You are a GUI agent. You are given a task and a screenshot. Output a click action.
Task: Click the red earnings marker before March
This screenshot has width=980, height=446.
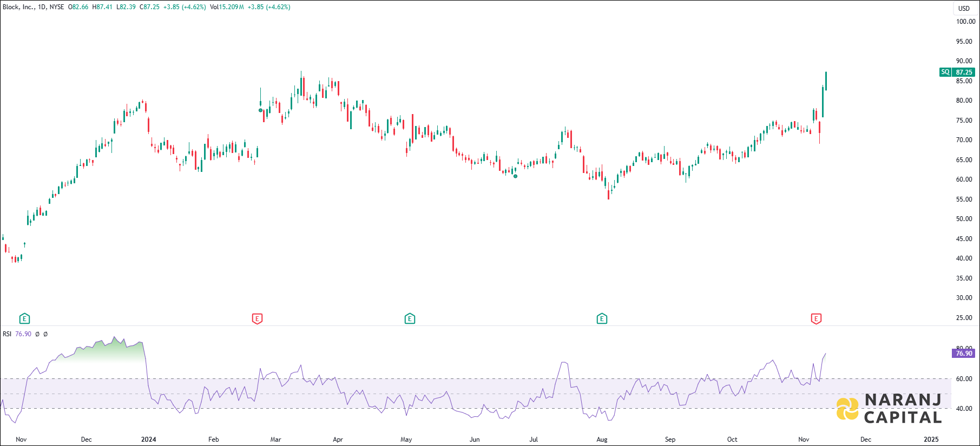point(257,318)
